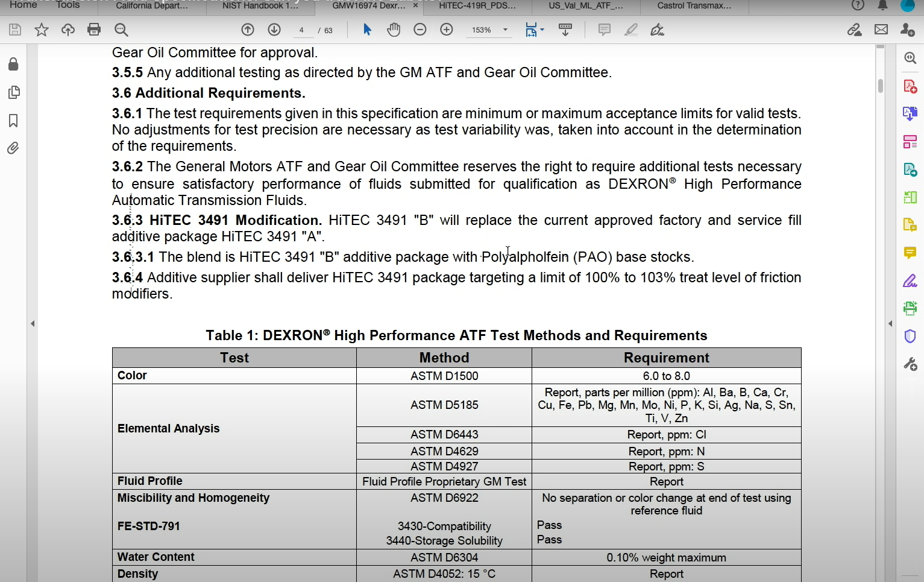Screen dimensions: 924x582
Task: Select the Highlight text tool
Action: coord(630,30)
